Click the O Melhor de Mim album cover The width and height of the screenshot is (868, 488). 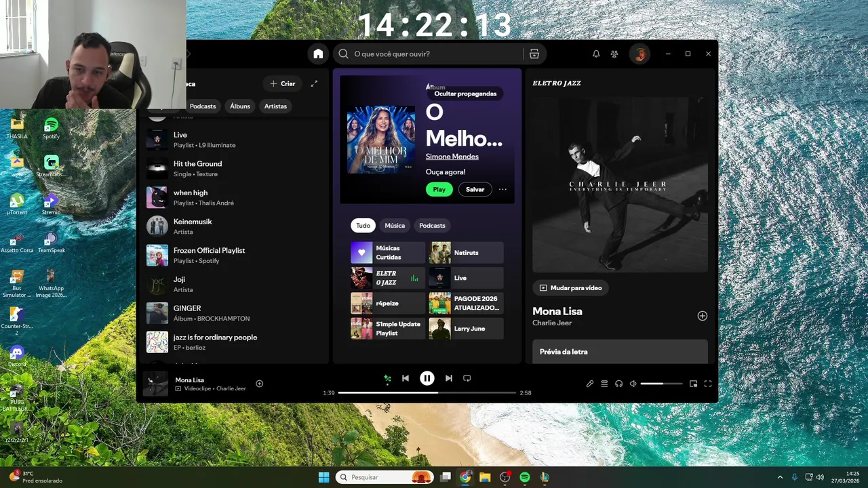pyautogui.click(x=381, y=140)
